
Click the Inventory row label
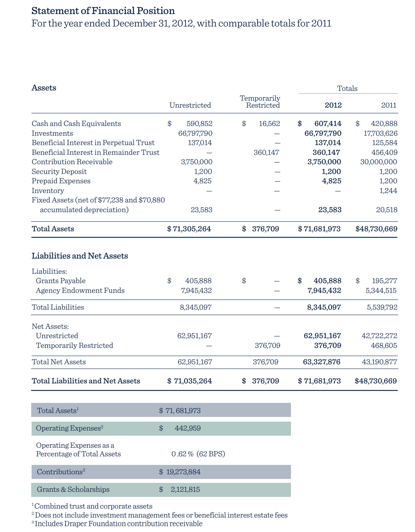click(x=48, y=191)
